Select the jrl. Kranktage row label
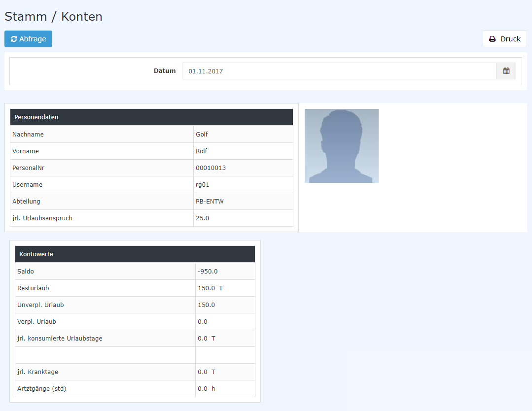The image size is (532, 411). pos(37,372)
